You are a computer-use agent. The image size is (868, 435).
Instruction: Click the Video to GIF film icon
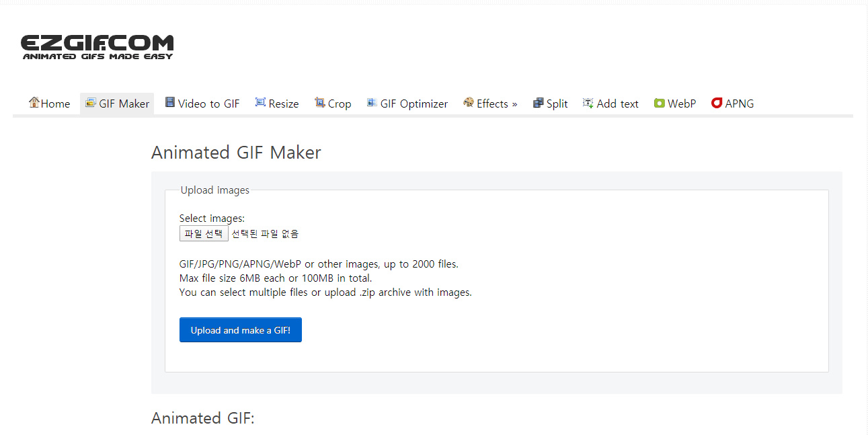point(171,103)
